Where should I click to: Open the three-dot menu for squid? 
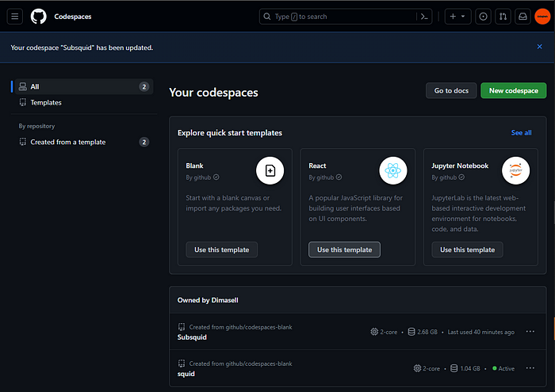[530, 368]
